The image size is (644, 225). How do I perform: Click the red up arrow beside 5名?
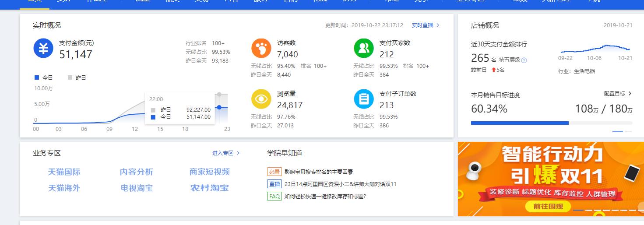tap(494, 70)
